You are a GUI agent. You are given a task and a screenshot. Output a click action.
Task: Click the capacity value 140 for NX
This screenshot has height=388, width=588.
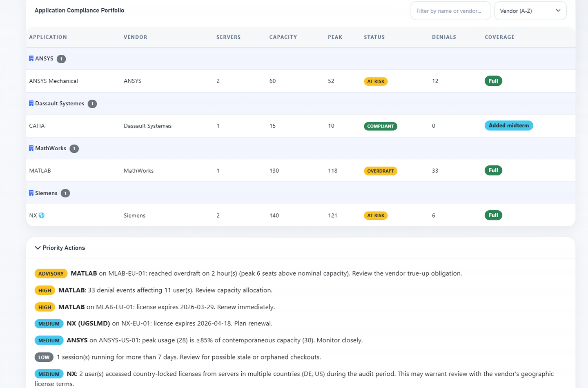click(274, 215)
